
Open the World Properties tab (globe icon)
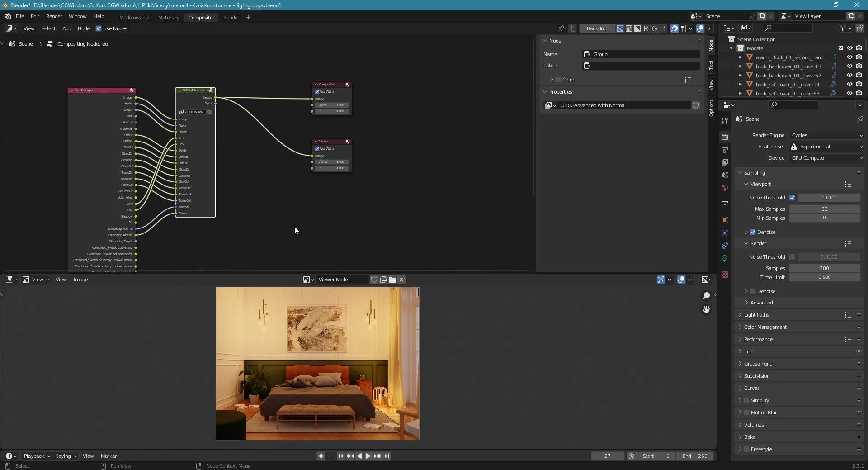click(725, 188)
